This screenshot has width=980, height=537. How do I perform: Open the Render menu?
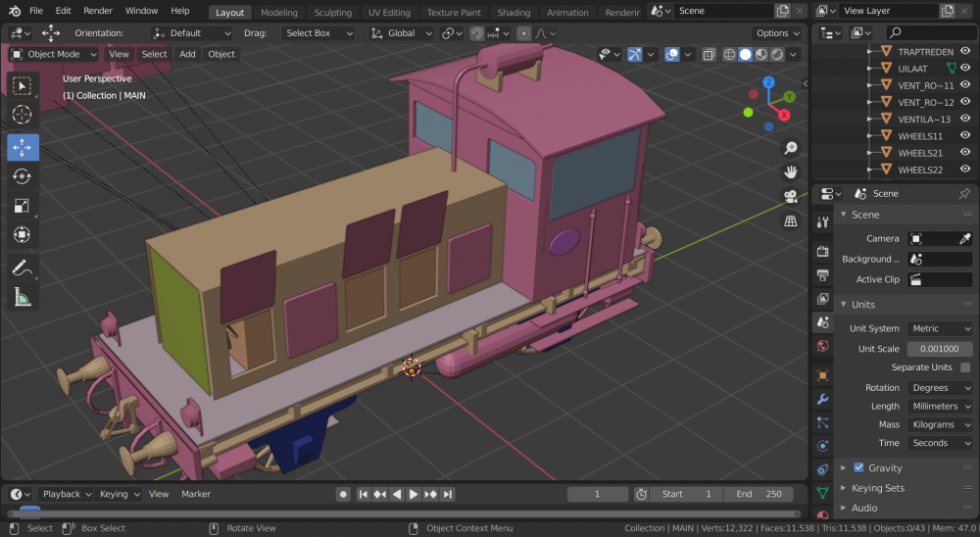(x=98, y=11)
